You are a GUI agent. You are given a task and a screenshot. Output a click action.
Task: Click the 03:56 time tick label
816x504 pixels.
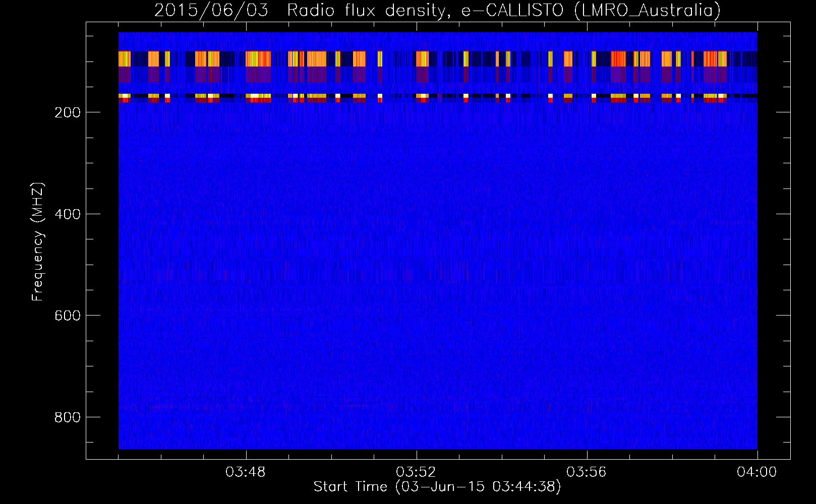(587, 472)
